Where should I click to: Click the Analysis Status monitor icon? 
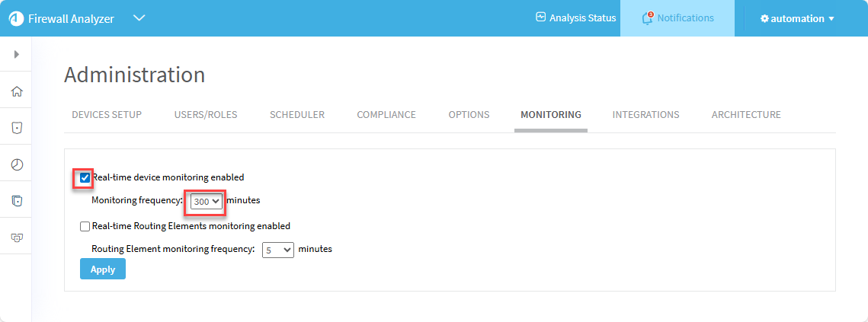coord(541,18)
